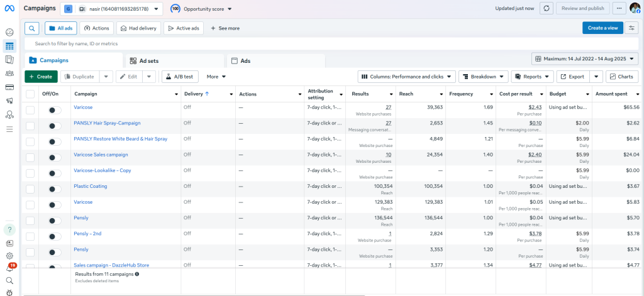
Task: Select the All ads filter
Action: click(x=61, y=28)
